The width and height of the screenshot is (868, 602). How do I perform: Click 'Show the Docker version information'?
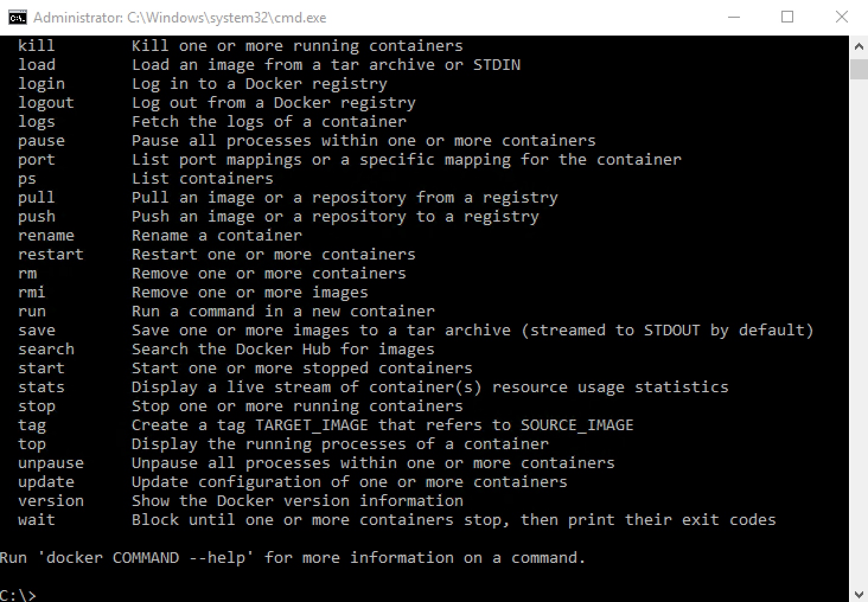297,501
